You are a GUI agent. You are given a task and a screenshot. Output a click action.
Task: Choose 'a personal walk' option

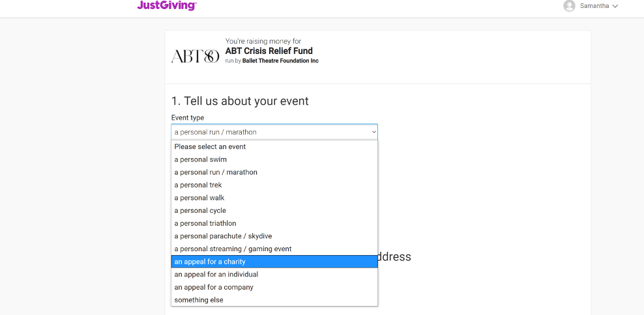click(274, 198)
